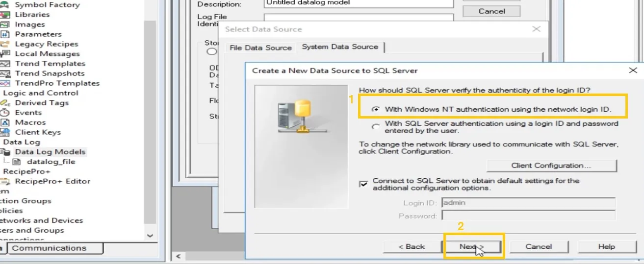Click the Data Log Models database icon
This screenshot has height=264, width=644.
pyautogui.click(x=5, y=152)
